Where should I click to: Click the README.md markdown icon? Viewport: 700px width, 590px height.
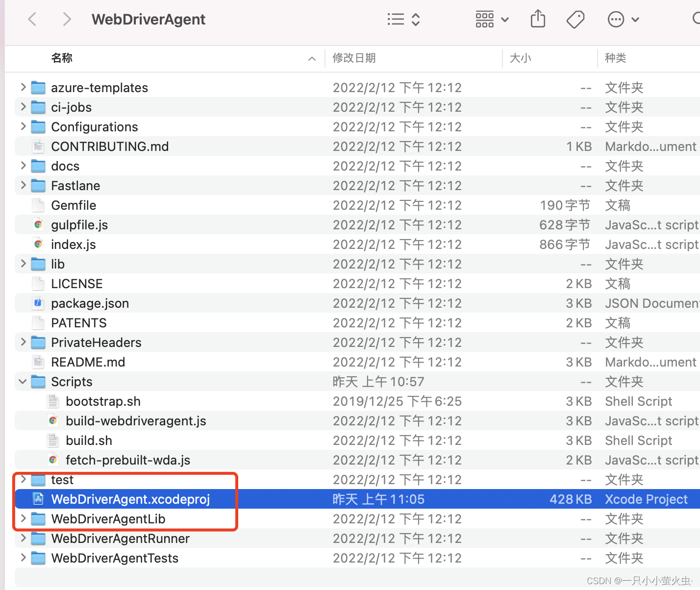click(38, 362)
